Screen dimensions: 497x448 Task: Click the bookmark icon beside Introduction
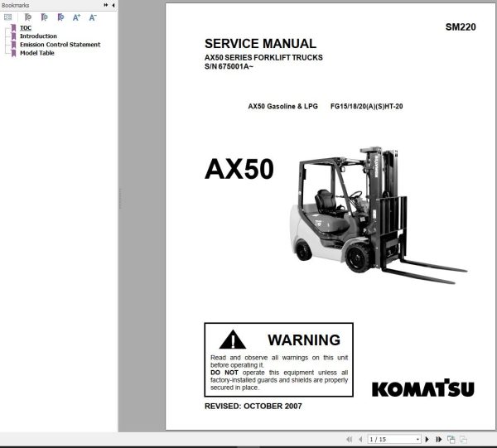(x=13, y=36)
